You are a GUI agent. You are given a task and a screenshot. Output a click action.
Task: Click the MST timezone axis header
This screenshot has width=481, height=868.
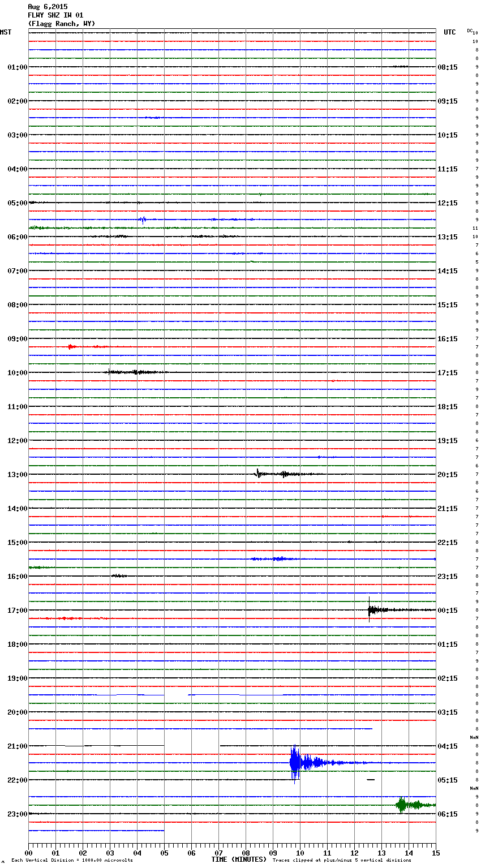(6, 32)
